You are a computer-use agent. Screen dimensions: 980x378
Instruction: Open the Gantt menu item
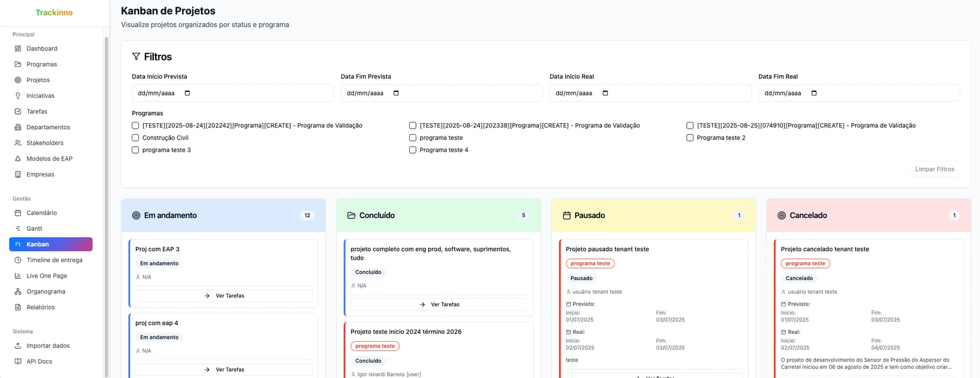(x=51, y=229)
